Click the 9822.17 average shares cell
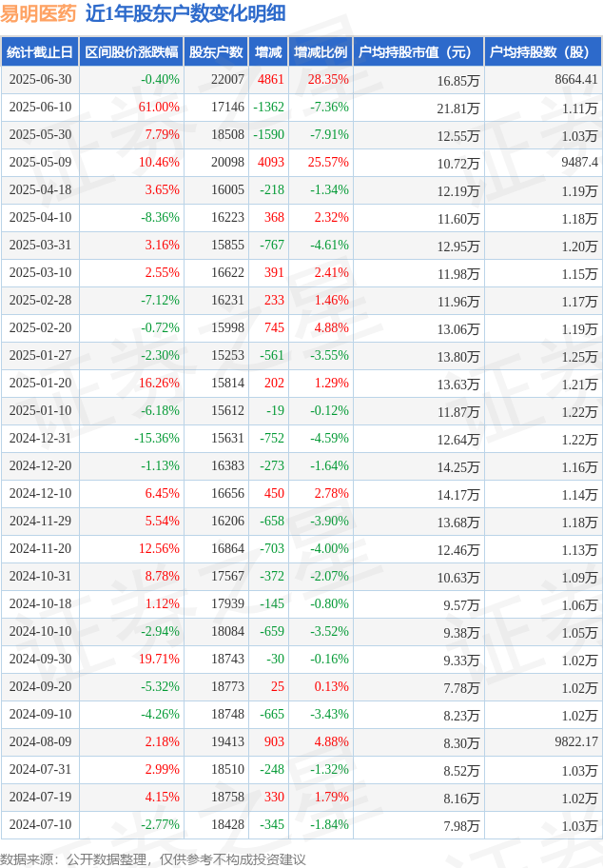The width and height of the screenshot is (603, 868). point(575,741)
